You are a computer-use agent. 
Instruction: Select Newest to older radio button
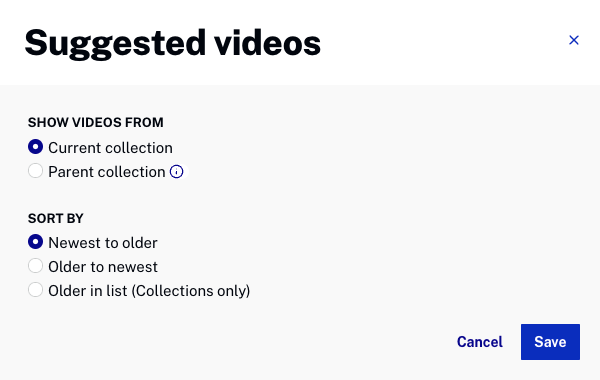[35, 242]
